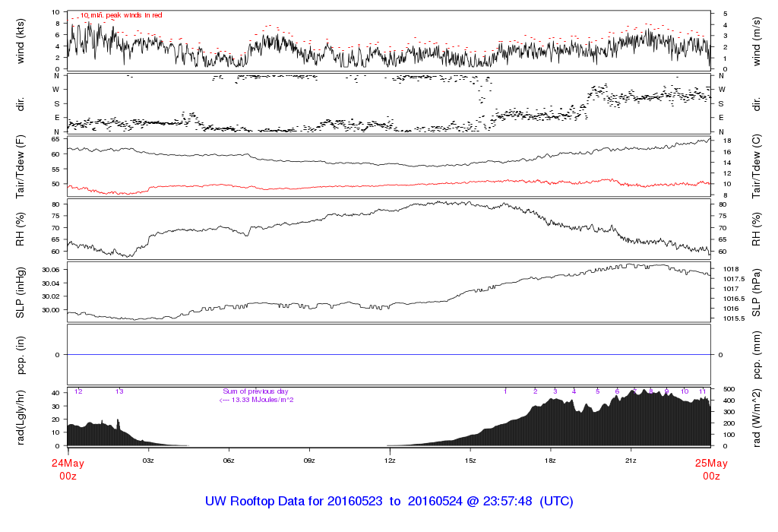
Task: Click the purple local hour '1' label
Action: tap(505, 391)
